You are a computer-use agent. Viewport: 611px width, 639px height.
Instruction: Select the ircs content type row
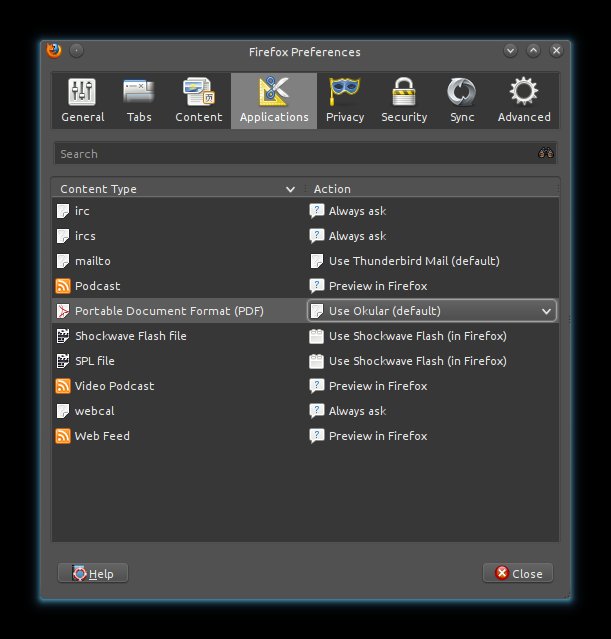[x=305, y=236]
